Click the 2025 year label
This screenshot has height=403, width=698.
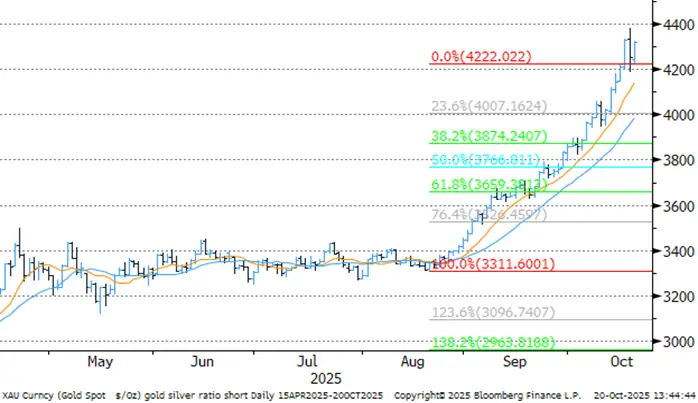click(322, 379)
